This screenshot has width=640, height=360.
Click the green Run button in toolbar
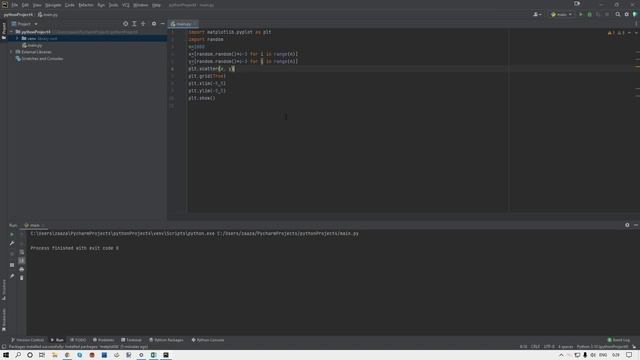(x=581, y=14)
